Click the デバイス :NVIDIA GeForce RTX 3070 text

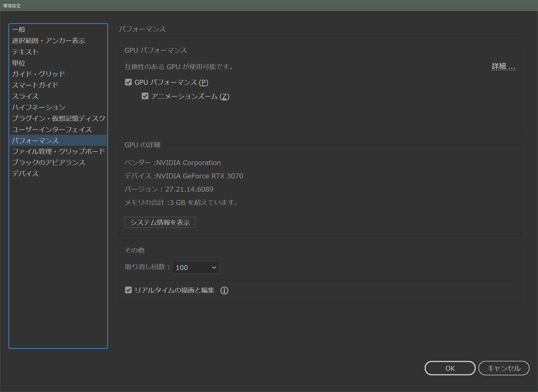(184, 176)
